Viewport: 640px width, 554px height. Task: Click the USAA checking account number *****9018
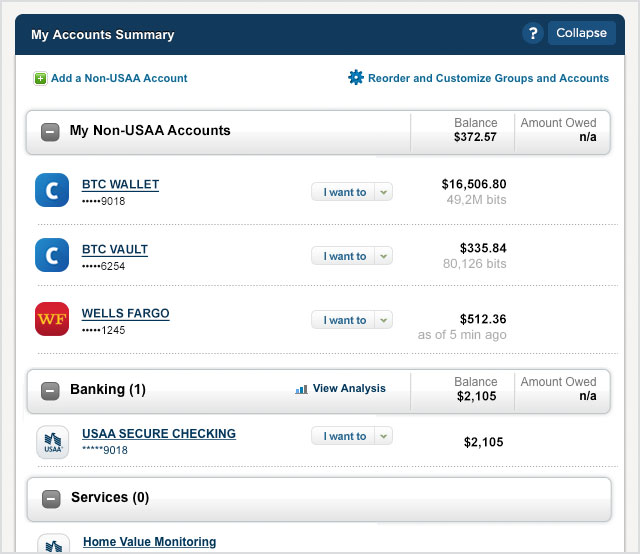(x=105, y=450)
